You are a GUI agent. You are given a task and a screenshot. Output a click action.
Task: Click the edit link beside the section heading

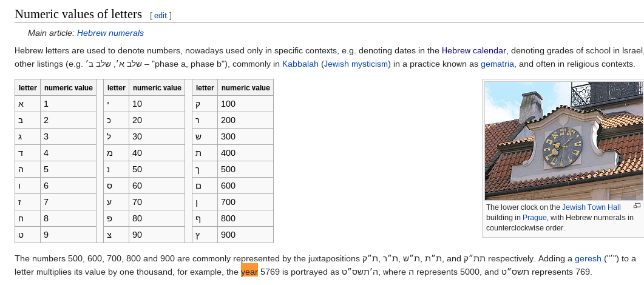point(160,15)
